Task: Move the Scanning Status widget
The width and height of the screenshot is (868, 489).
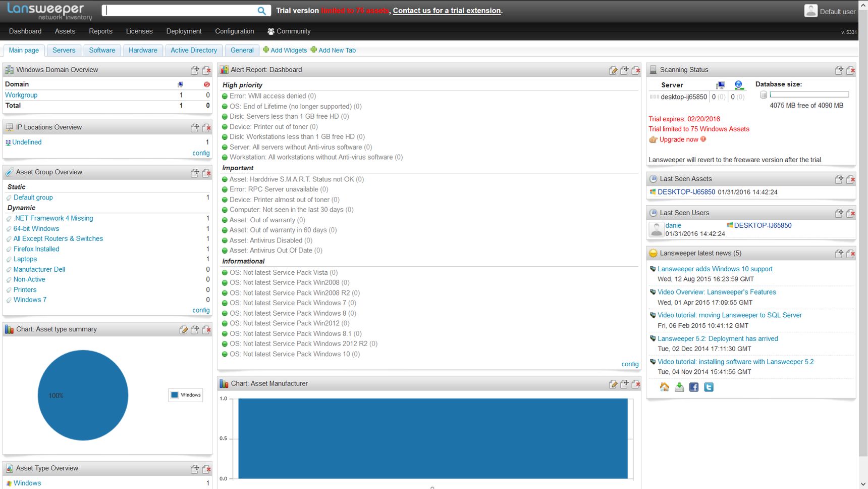Action: pos(839,70)
